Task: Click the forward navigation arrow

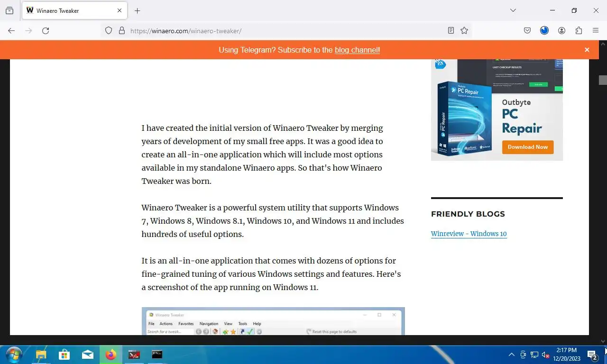Action: [x=28, y=30]
